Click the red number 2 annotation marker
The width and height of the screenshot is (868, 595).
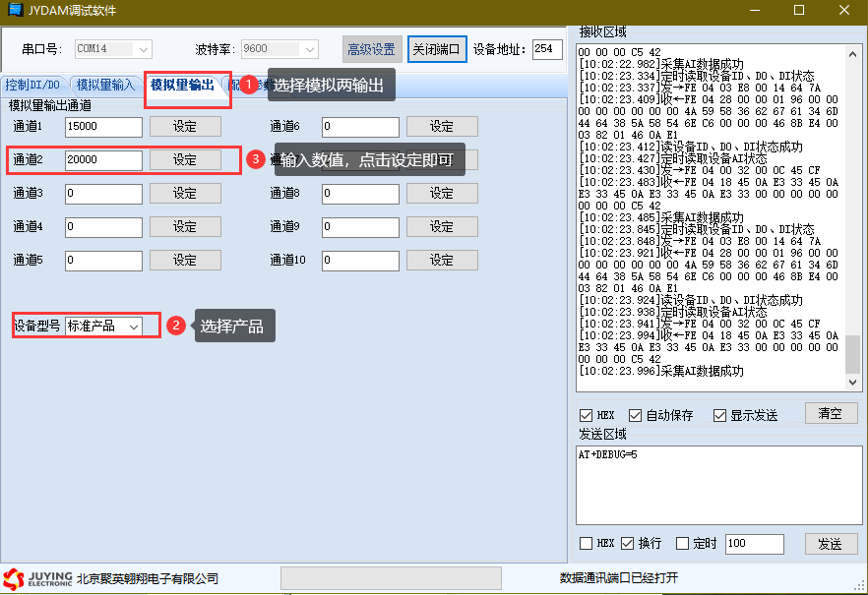176,326
